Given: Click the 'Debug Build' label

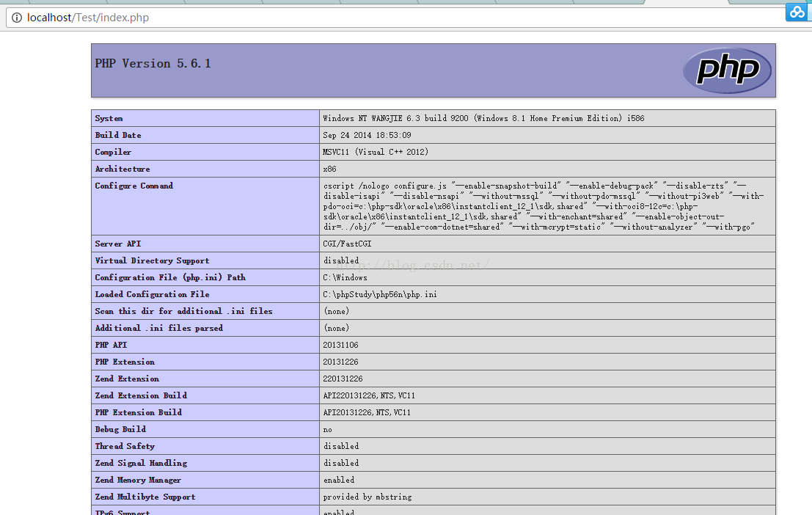Looking at the screenshot, I should [x=120, y=429].
